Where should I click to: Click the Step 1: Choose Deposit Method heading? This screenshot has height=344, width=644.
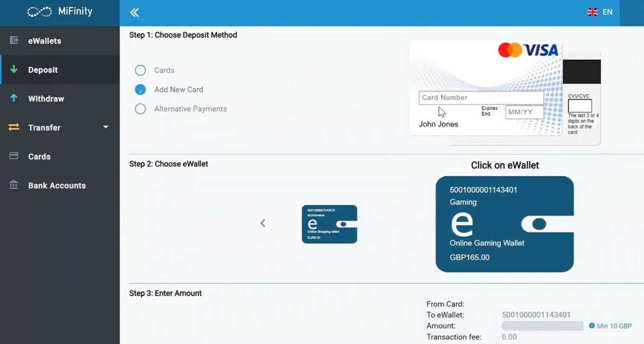click(183, 35)
